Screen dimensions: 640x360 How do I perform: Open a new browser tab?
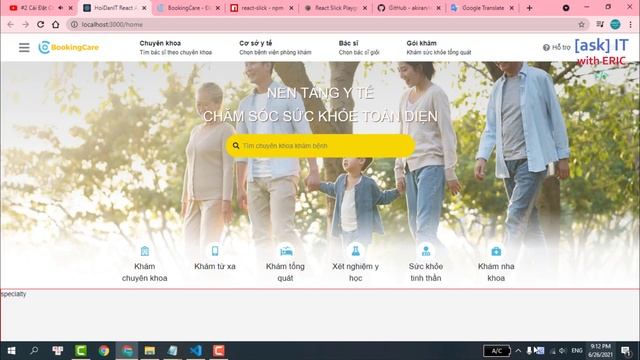[529, 8]
